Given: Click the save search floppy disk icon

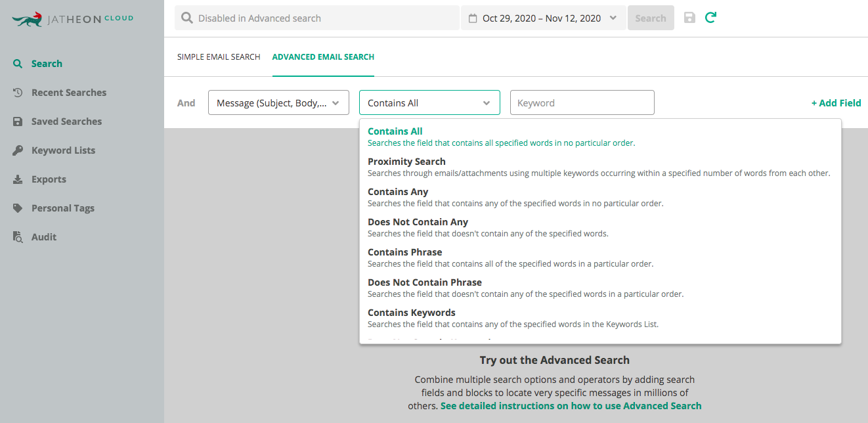Looking at the screenshot, I should point(689,18).
